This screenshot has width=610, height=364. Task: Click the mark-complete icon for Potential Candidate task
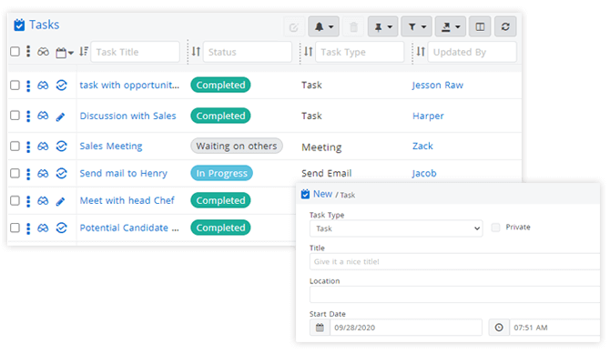pyautogui.click(x=61, y=228)
